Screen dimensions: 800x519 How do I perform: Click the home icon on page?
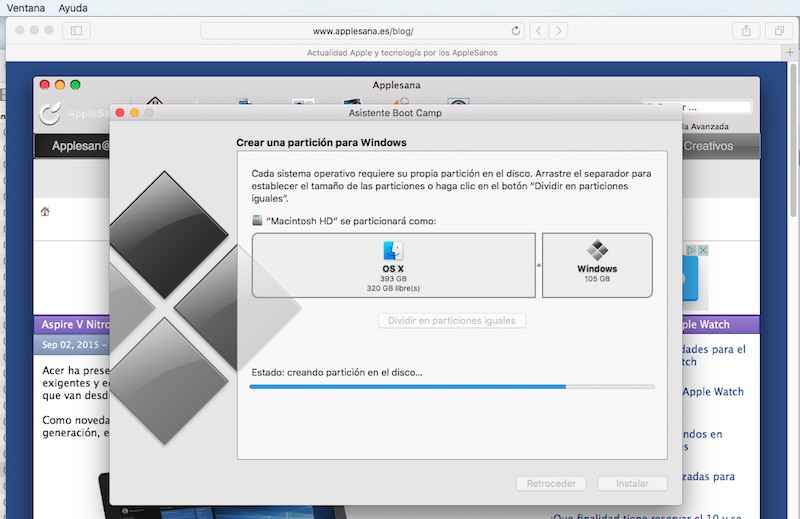pos(45,211)
